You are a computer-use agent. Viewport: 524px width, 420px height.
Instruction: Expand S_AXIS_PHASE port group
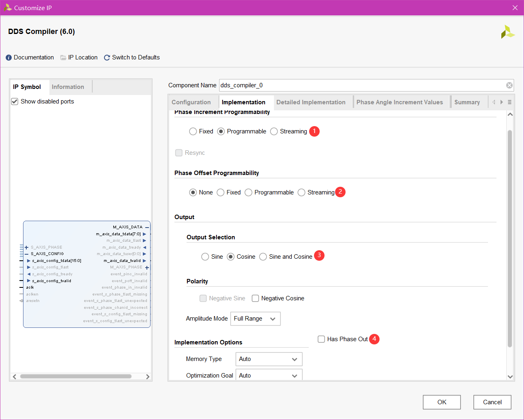[26, 247]
